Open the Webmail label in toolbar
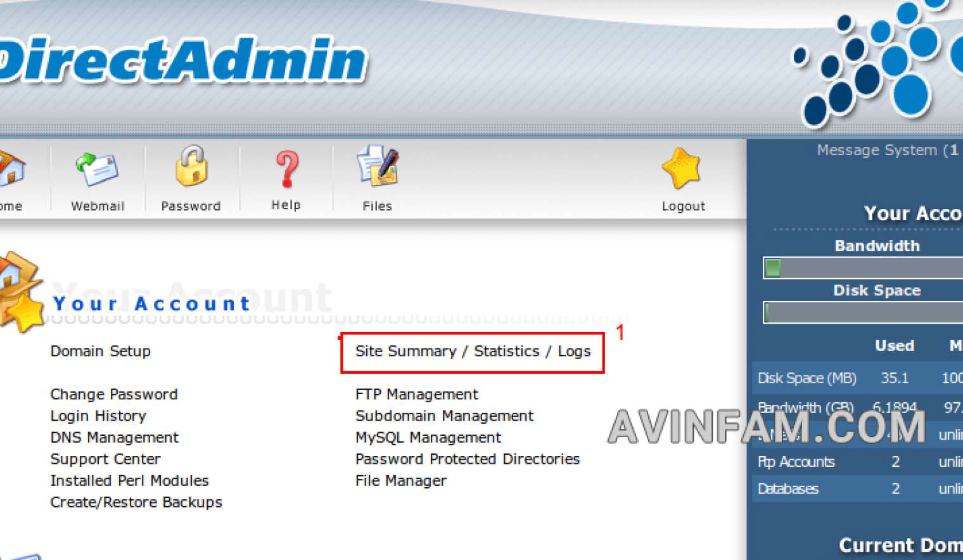This screenshot has height=560, width=963. coord(98,206)
